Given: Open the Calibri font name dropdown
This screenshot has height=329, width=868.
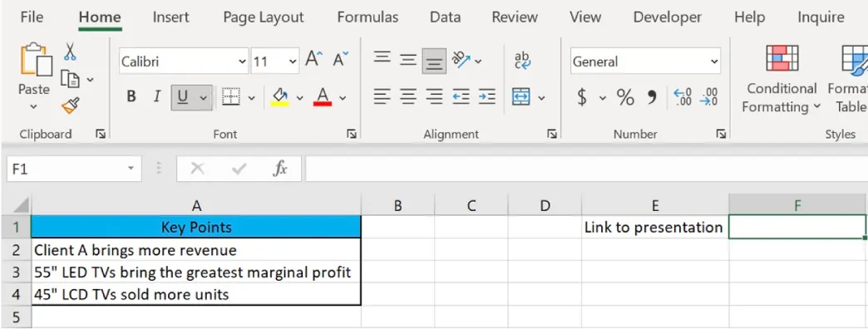Looking at the screenshot, I should (x=242, y=61).
